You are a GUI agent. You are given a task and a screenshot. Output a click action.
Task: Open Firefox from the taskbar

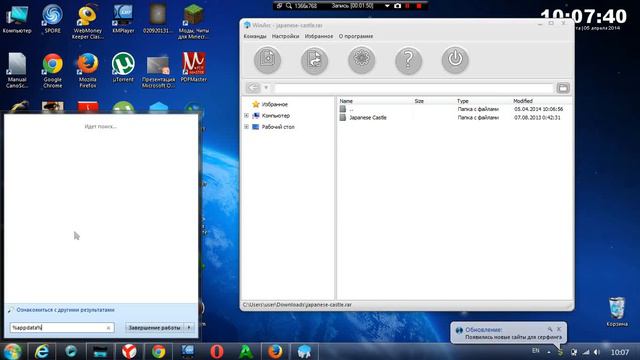(275, 351)
